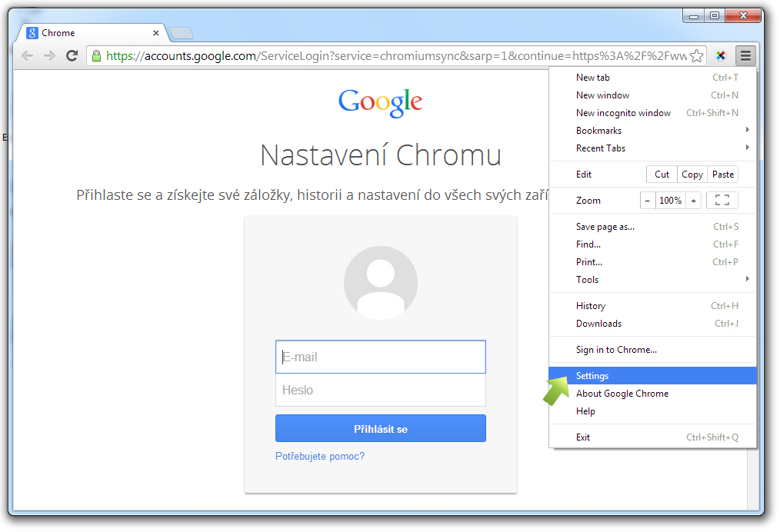Close the Chrome hamburger menu button

[745, 55]
